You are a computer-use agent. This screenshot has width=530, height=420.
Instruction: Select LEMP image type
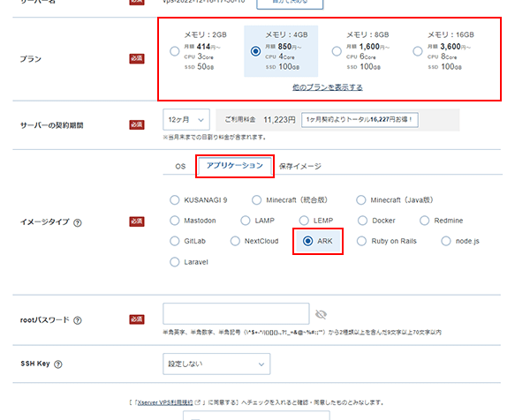coord(304,221)
